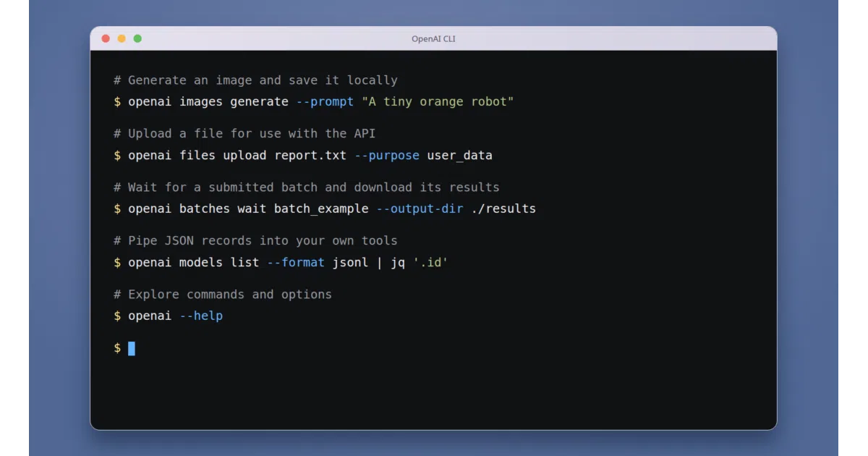
Task: Click the comment "# Explore commands and options"
Action: pos(223,295)
